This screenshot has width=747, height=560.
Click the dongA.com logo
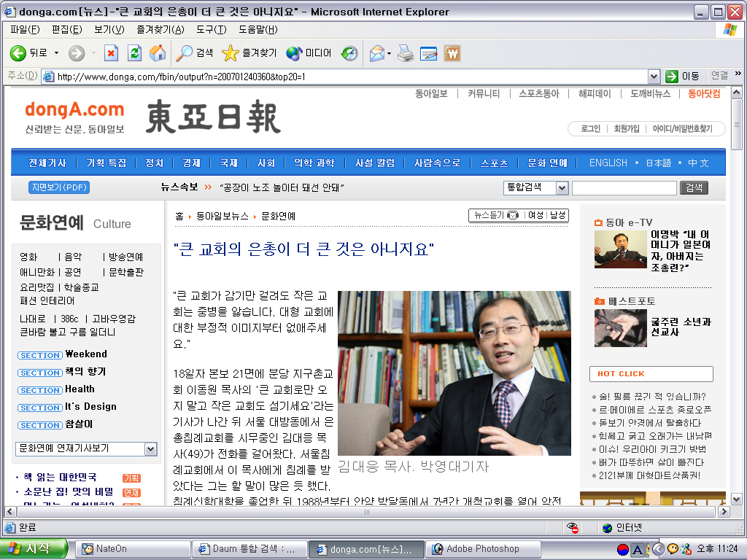click(74, 109)
